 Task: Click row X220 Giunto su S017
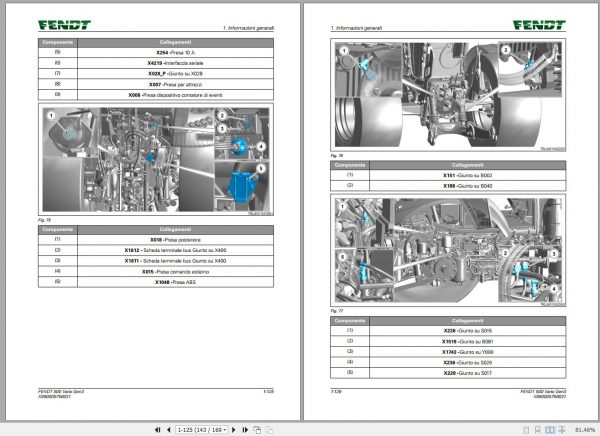[448, 373]
